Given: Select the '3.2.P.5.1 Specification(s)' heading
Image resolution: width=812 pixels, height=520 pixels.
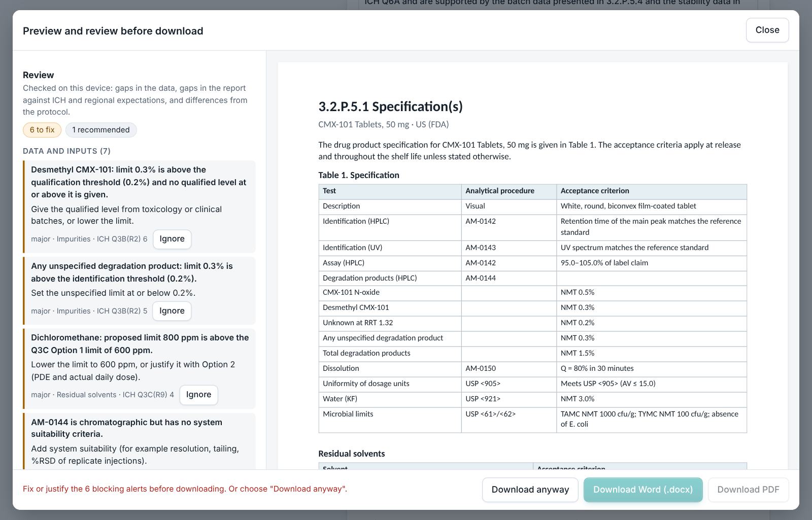Looking at the screenshot, I should (391, 107).
